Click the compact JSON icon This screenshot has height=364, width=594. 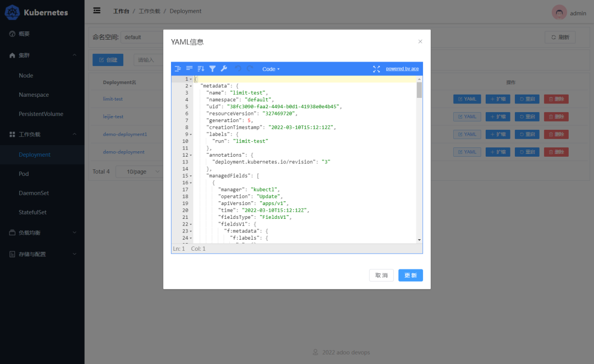[x=189, y=69]
